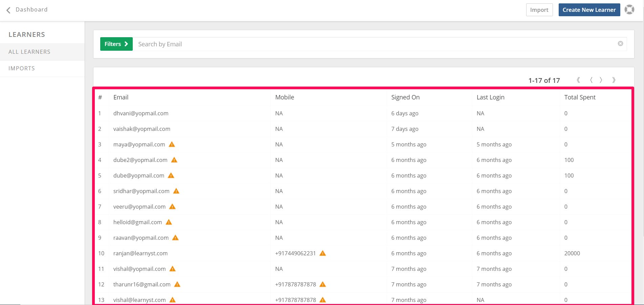The height and width of the screenshot is (305, 644).
Task: Click the Mobile column header
Action: (x=285, y=97)
